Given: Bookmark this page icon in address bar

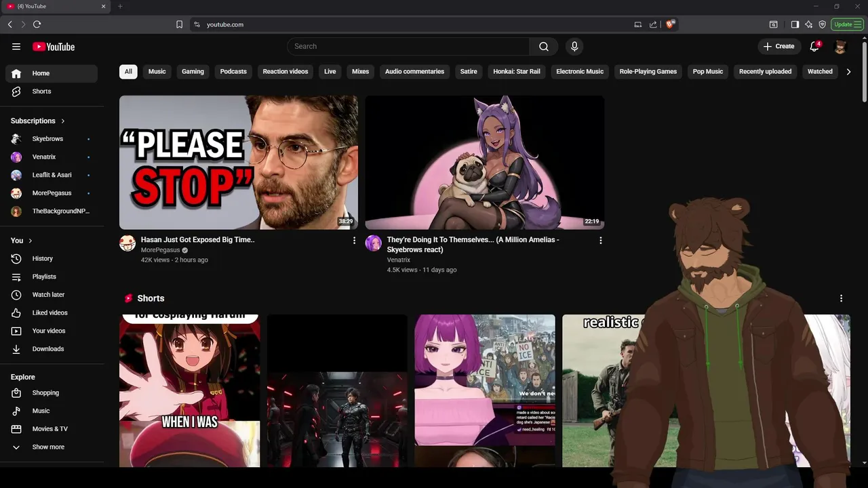Looking at the screenshot, I should pos(179,24).
